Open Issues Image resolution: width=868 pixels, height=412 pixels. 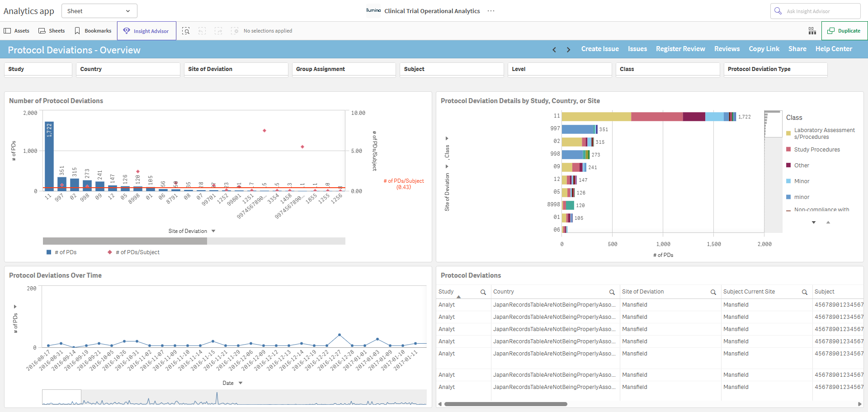(x=637, y=49)
